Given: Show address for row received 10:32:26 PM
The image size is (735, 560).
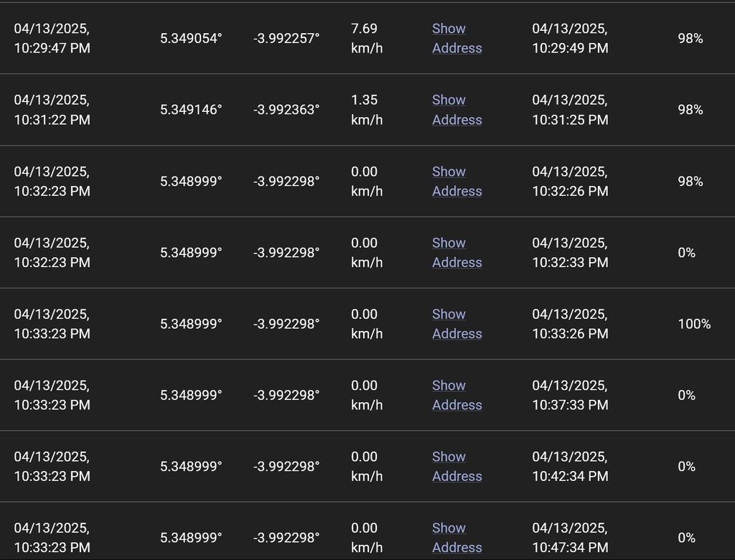Looking at the screenshot, I should tap(457, 181).
